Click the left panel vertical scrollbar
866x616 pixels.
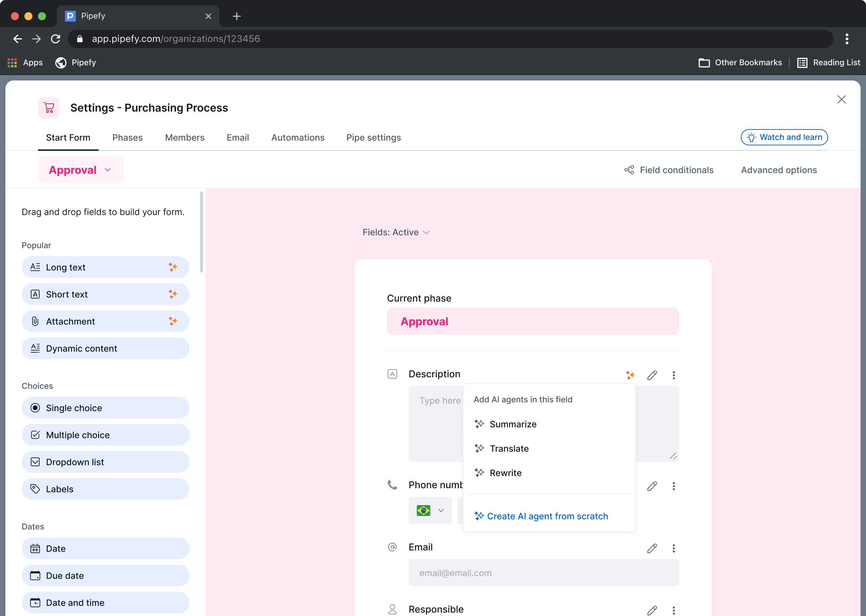point(202,232)
